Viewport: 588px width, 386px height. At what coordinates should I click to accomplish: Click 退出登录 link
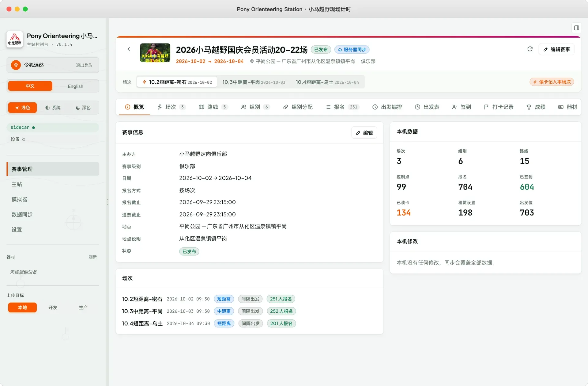point(84,65)
